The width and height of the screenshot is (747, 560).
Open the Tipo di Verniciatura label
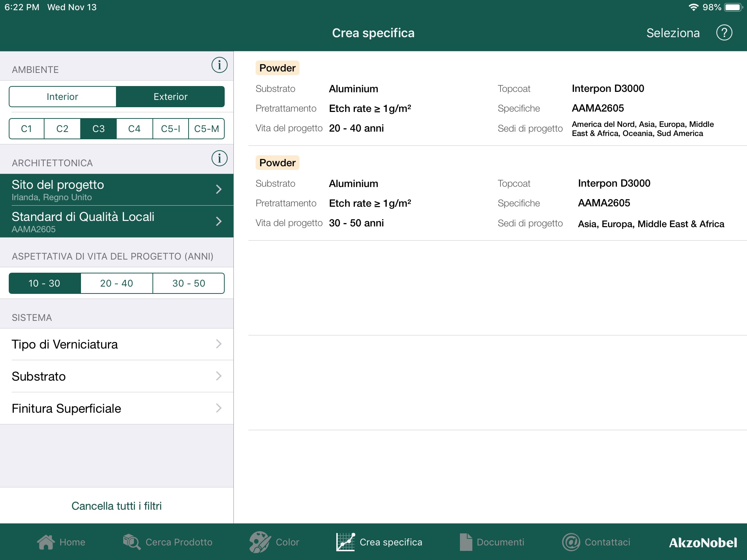[x=65, y=344]
